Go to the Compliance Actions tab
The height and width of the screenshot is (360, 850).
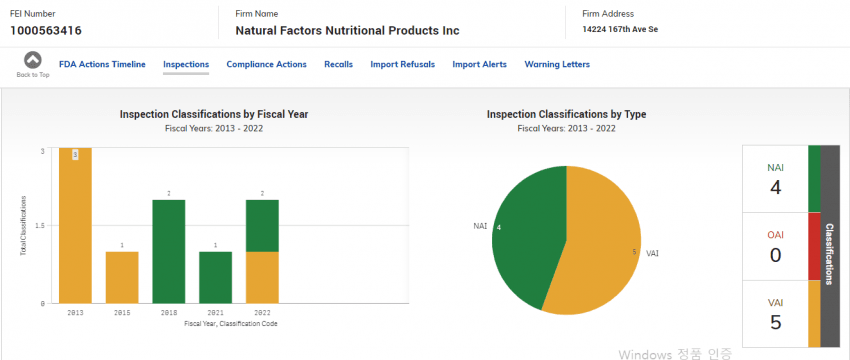click(x=266, y=64)
